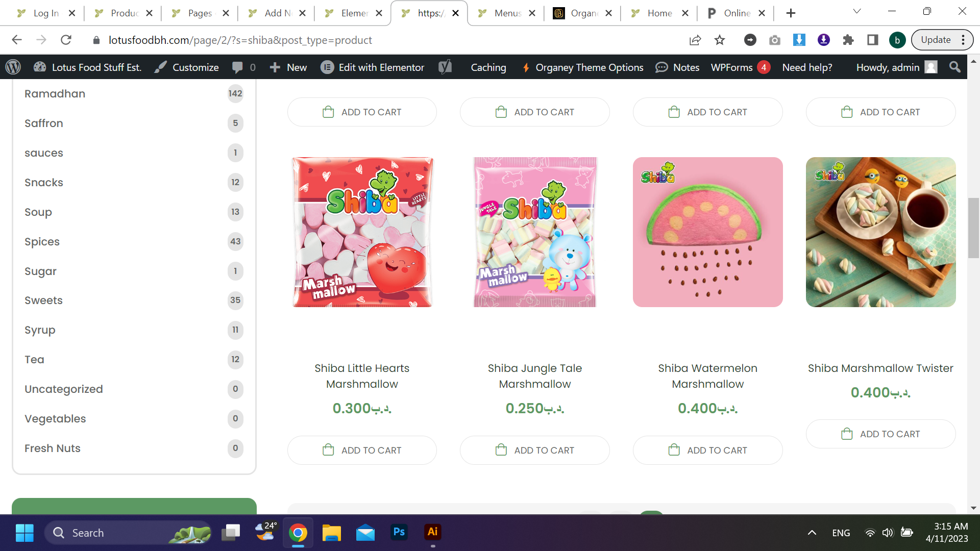Click New in the admin bar
This screenshot has width=980, height=551.
pos(288,67)
